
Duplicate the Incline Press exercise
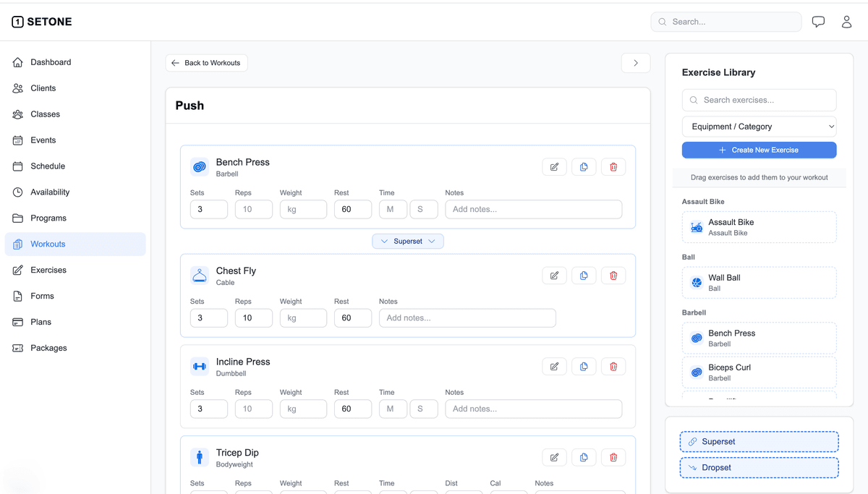584,367
